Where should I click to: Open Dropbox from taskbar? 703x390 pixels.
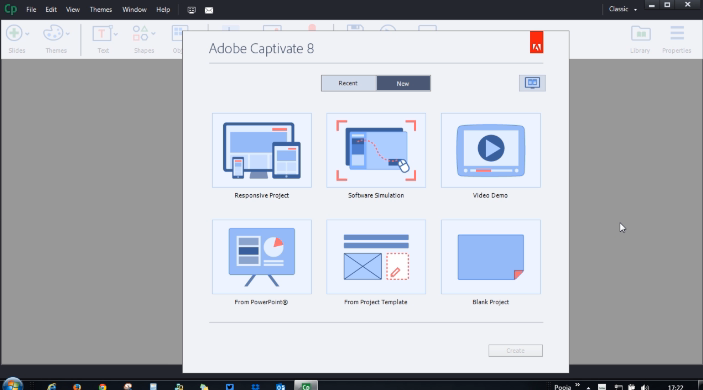255,386
